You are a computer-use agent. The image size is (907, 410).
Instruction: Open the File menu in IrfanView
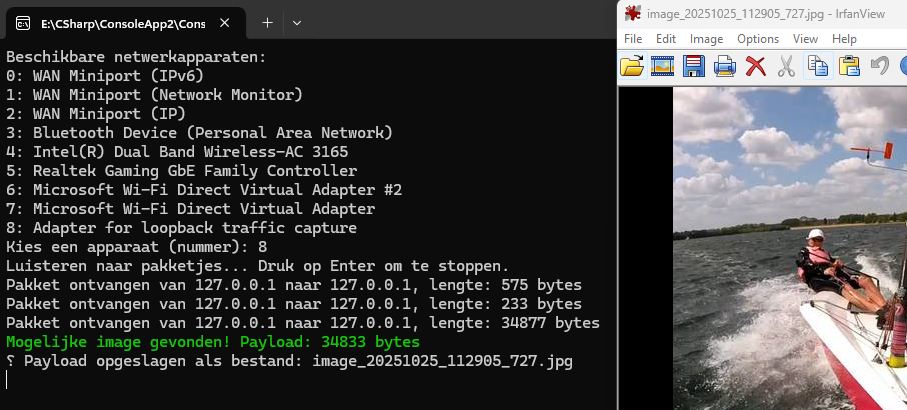click(633, 39)
